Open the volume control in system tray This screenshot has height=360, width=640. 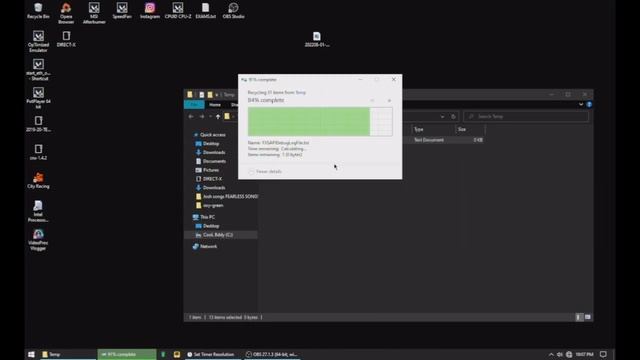click(x=560, y=354)
